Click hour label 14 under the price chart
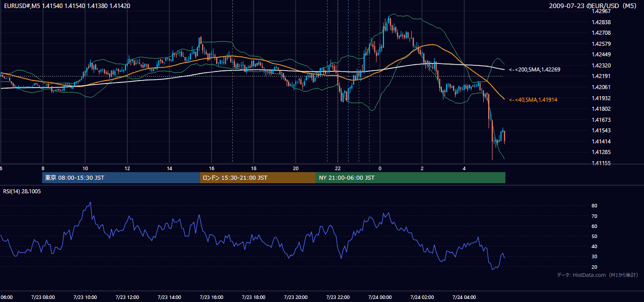The image size is (644, 302). [170, 168]
